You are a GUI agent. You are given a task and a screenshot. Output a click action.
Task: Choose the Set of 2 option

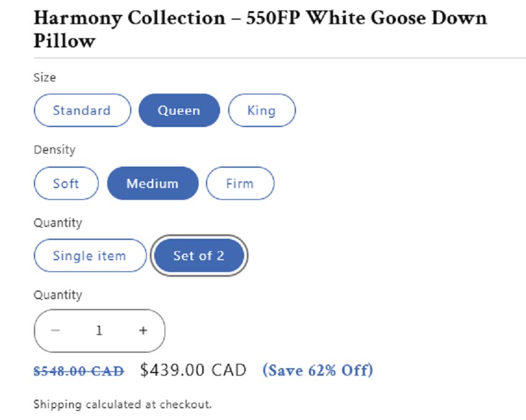(199, 255)
